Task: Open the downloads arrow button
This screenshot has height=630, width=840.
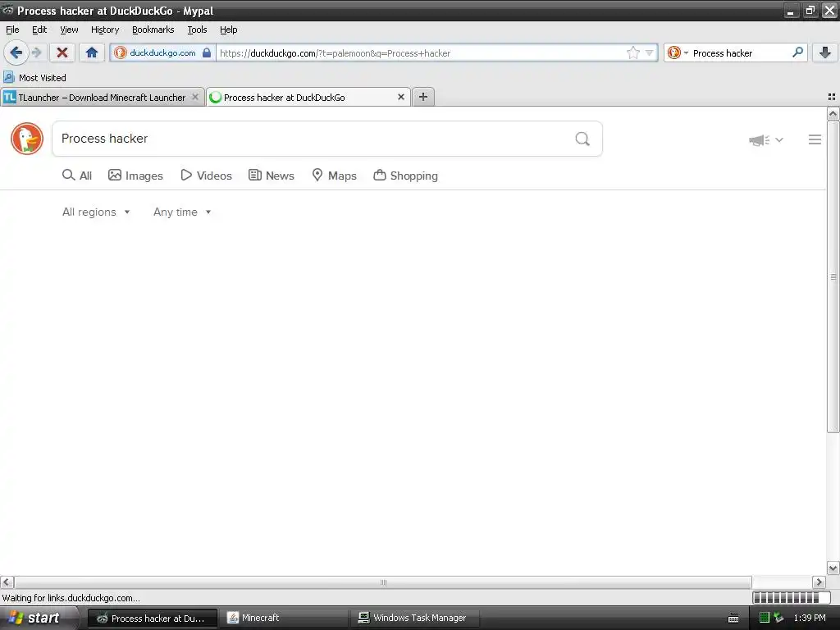Action: pyautogui.click(x=825, y=52)
